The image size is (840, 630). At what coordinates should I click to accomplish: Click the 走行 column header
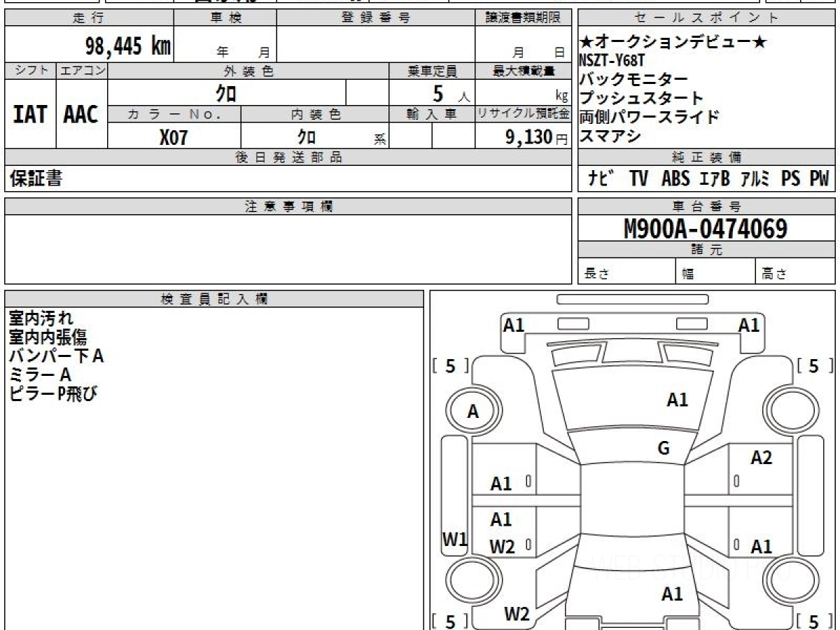[89, 18]
